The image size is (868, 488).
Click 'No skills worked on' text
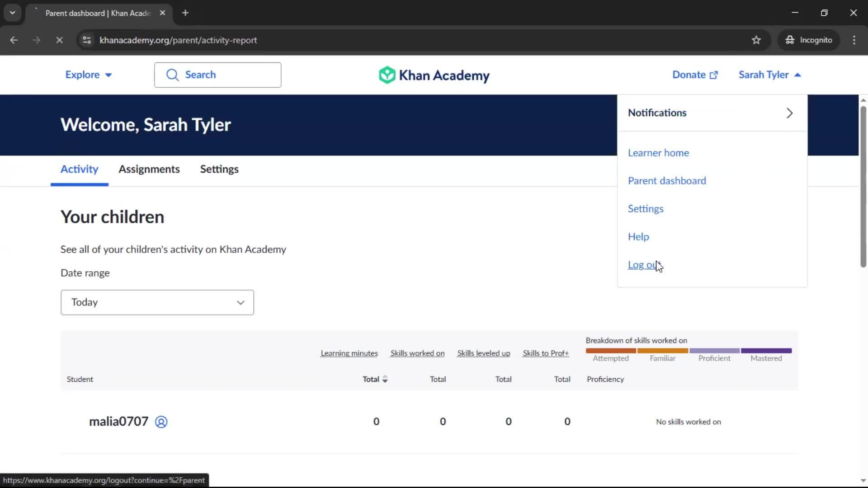[689, 422]
